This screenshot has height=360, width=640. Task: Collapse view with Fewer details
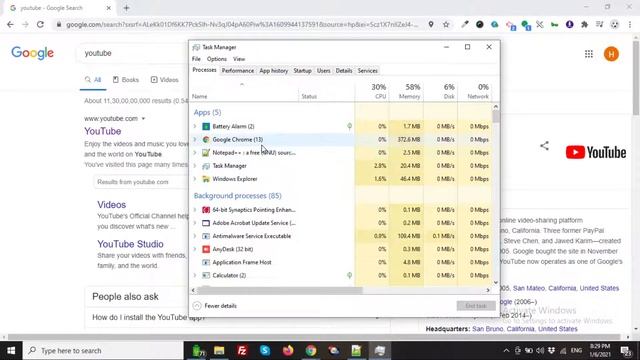pyautogui.click(x=215, y=306)
